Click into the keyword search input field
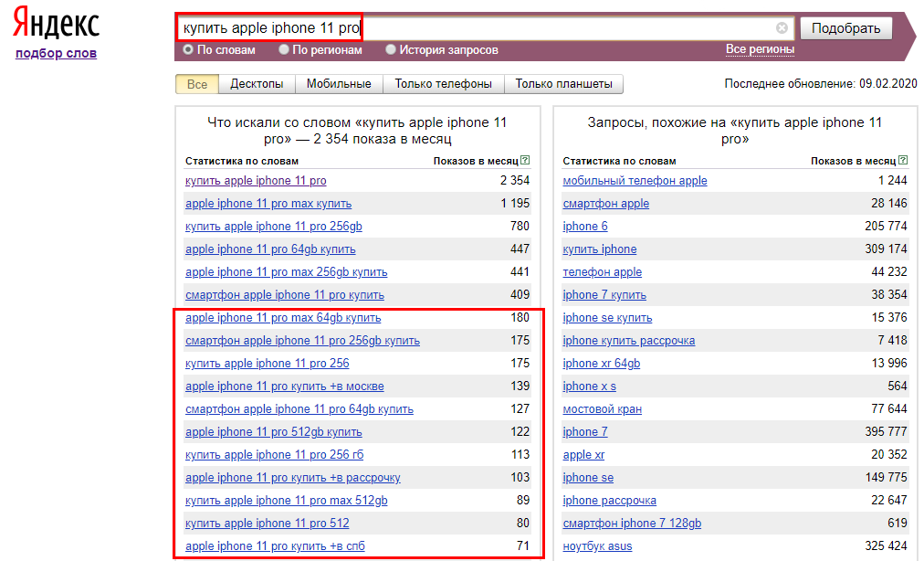The width and height of the screenshot is (924, 561). pos(566,27)
